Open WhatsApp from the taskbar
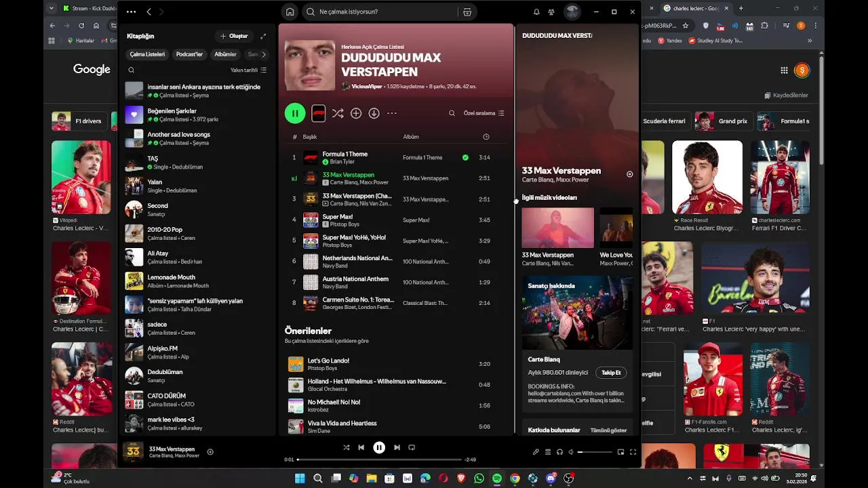Image resolution: width=868 pixels, height=488 pixels. pos(479,479)
